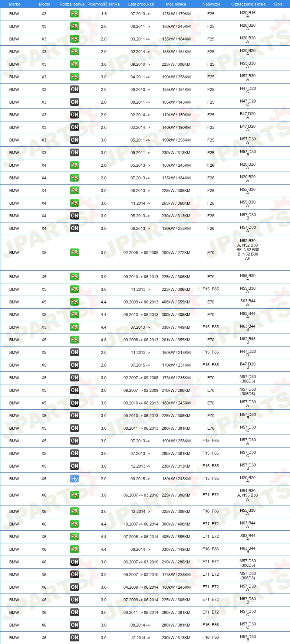Click the ON diesel icon for X6 12.2014 230kW
Image resolution: width=290 pixels, height=644 pixels.
pyautogui.click(x=75, y=638)
